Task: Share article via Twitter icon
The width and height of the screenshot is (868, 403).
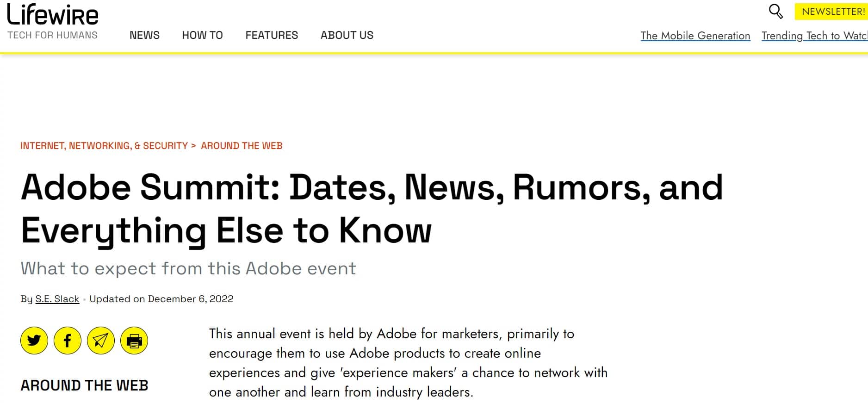Action: tap(34, 341)
